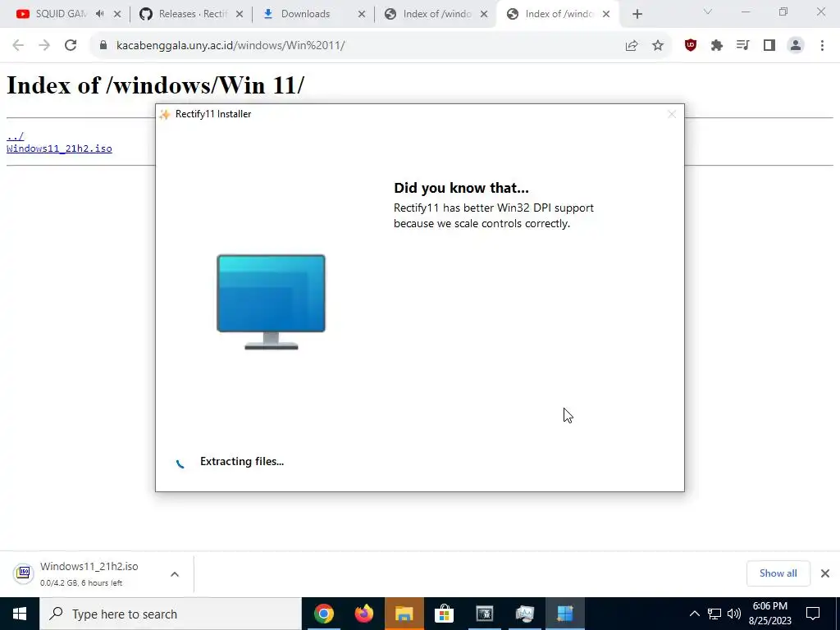The image size is (840, 630).
Task: Show all downloads
Action: coord(778,573)
